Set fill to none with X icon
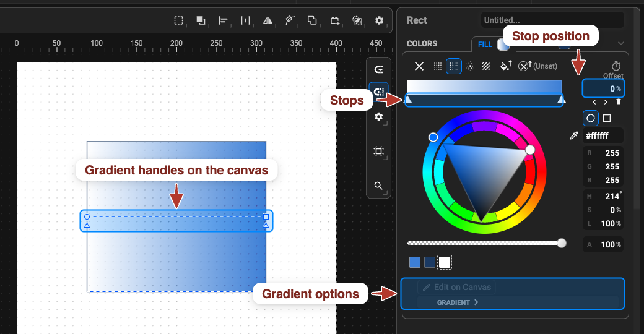Image resolution: width=644 pixels, height=334 pixels. [419, 66]
